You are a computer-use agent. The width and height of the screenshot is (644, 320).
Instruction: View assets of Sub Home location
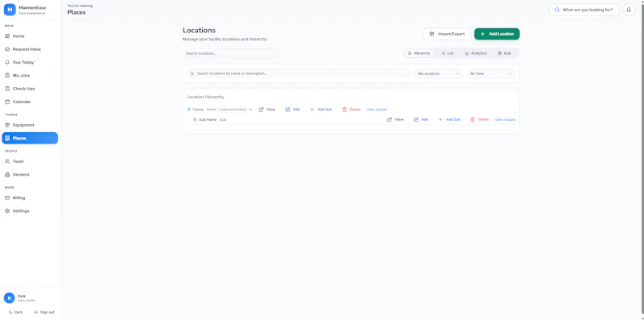[x=506, y=119]
